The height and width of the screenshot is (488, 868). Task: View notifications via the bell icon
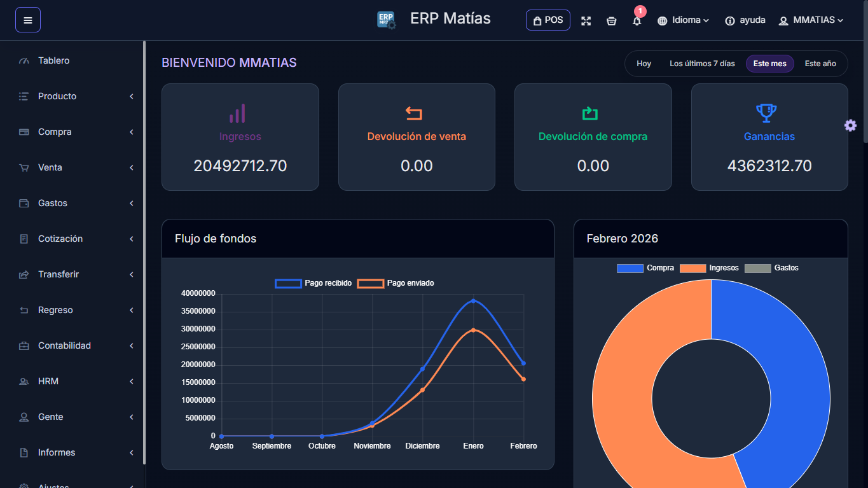coord(637,20)
